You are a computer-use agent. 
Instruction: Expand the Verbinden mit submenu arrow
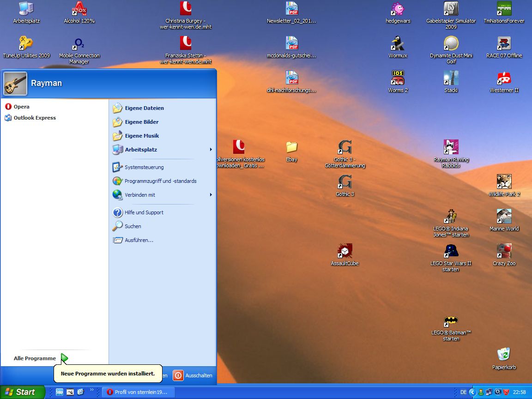pyautogui.click(x=211, y=195)
